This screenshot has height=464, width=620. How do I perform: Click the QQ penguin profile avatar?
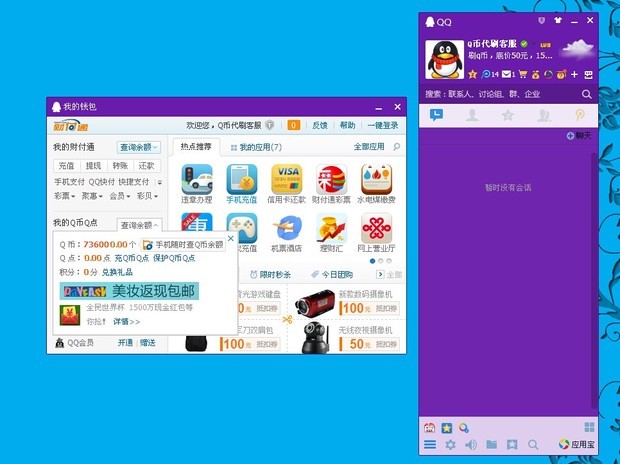pos(444,59)
